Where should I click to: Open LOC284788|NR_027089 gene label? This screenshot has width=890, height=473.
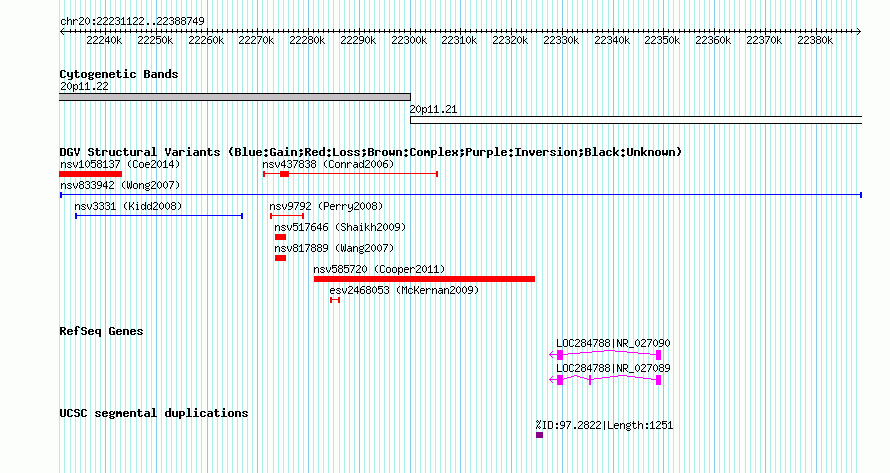[613, 368]
